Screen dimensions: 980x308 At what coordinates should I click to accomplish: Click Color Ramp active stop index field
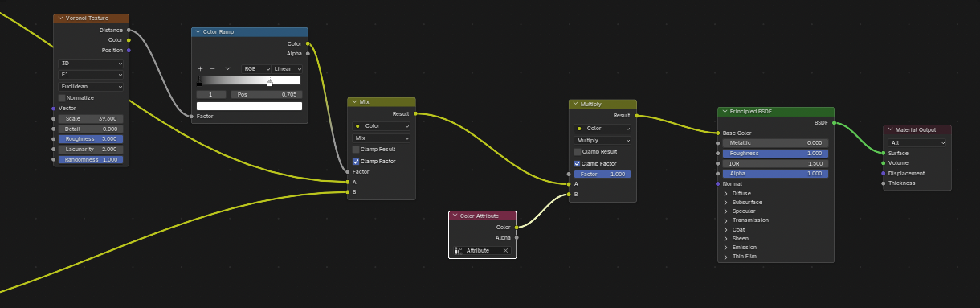[x=211, y=95]
